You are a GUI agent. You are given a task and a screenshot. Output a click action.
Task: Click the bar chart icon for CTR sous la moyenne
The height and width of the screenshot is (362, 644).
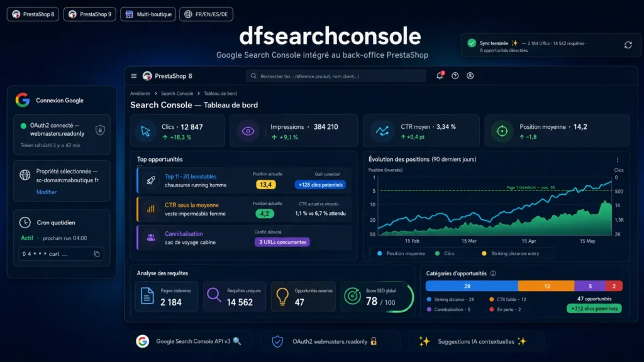coord(151,209)
